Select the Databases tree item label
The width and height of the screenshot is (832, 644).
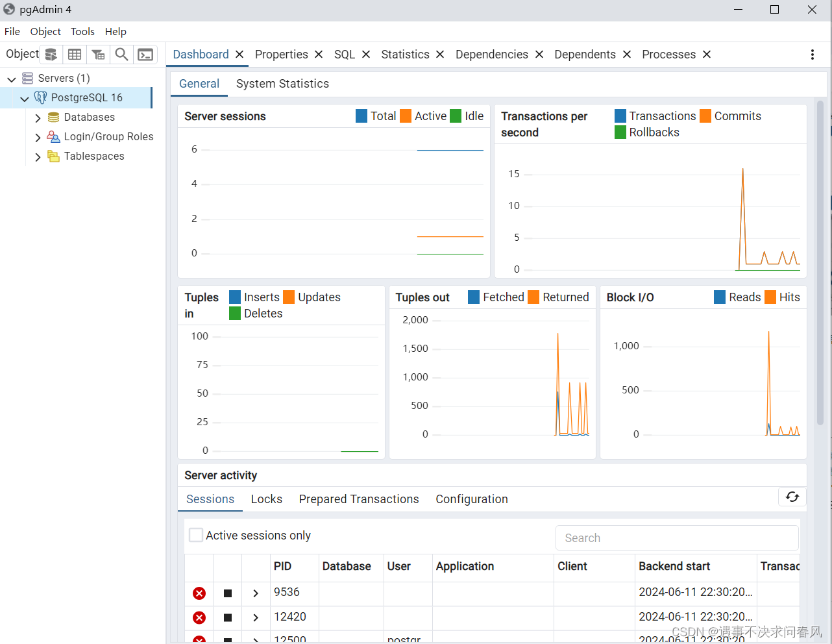click(x=90, y=118)
